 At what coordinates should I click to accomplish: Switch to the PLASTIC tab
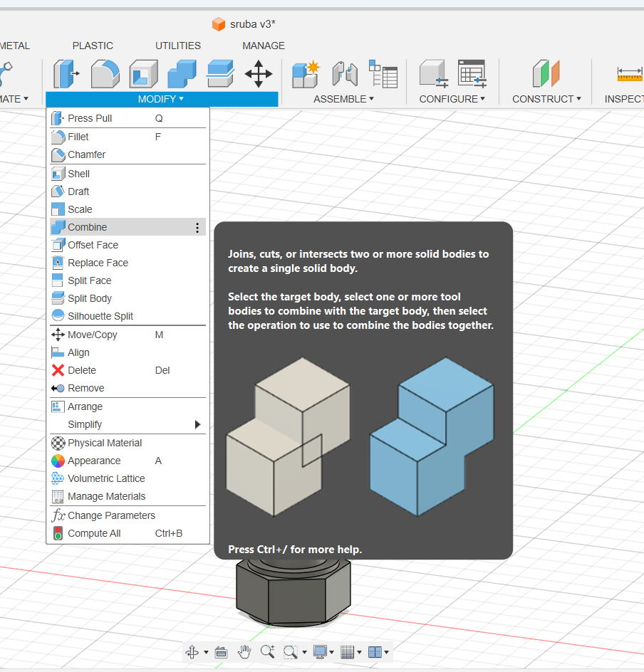click(93, 46)
